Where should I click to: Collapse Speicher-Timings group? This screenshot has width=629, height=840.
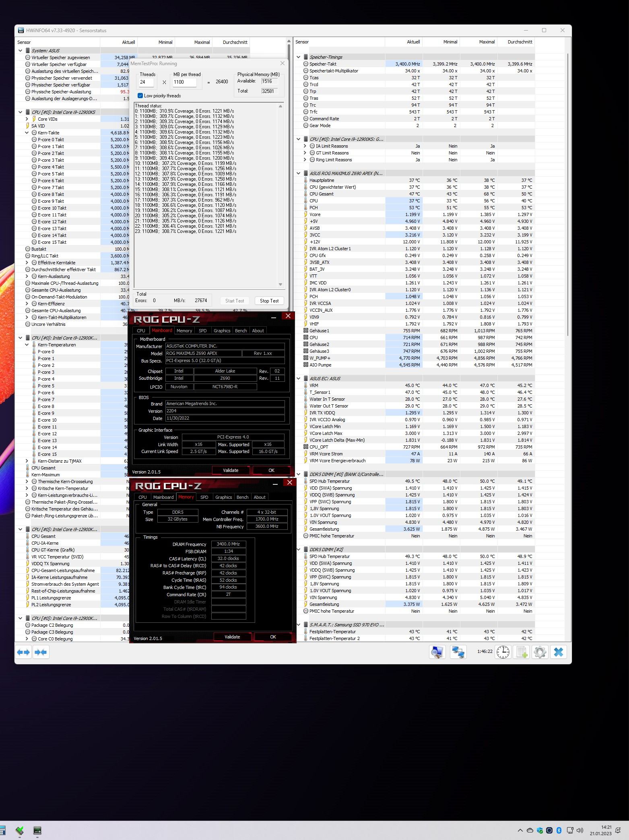(298, 57)
